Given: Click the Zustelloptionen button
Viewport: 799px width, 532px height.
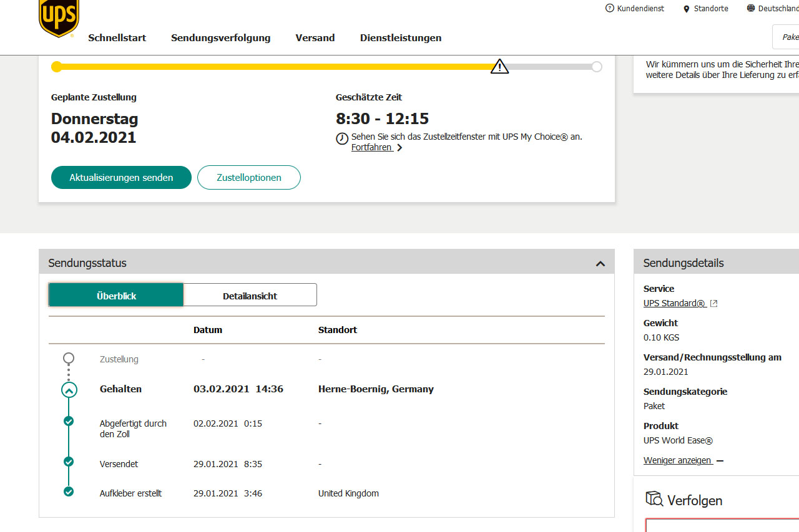Looking at the screenshot, I should (x=249, y=178).
